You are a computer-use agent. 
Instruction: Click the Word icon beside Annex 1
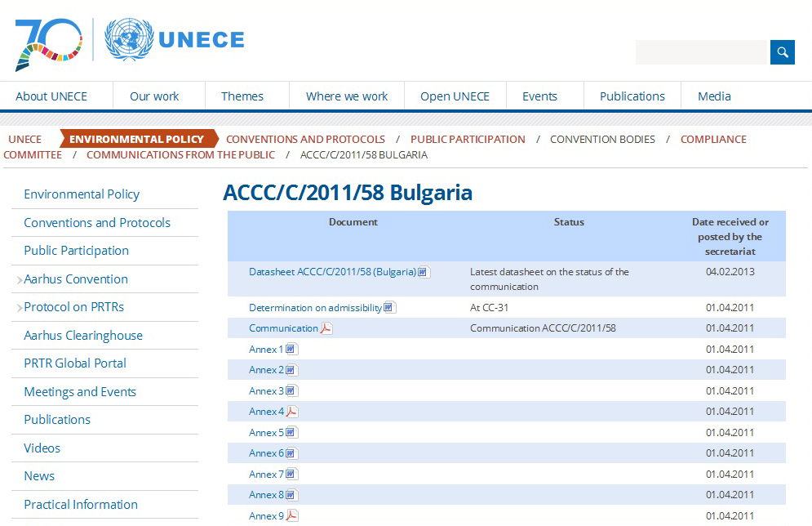[291, 350]
